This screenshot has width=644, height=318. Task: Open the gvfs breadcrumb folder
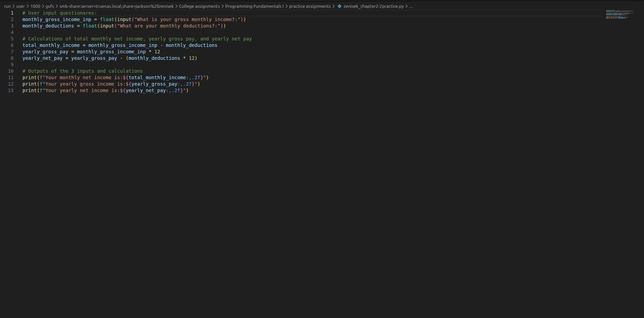tap(50, 6)
